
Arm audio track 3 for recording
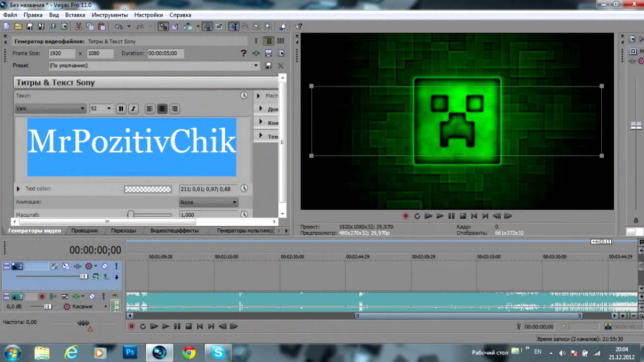coord(42,297)
